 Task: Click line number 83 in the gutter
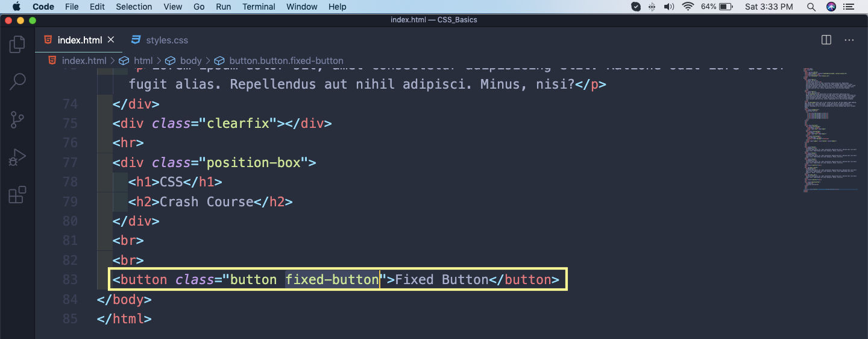pyautogui.click(x=70, y=279)
